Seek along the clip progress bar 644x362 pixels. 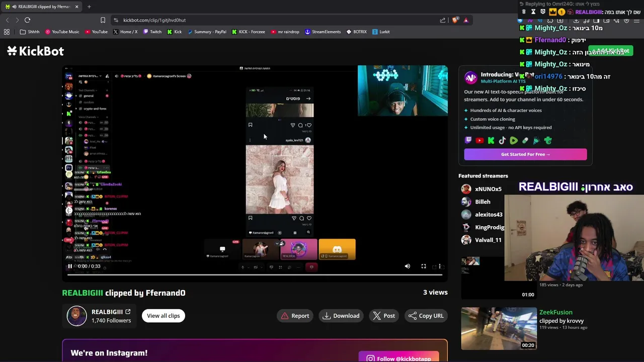(255, 275)
